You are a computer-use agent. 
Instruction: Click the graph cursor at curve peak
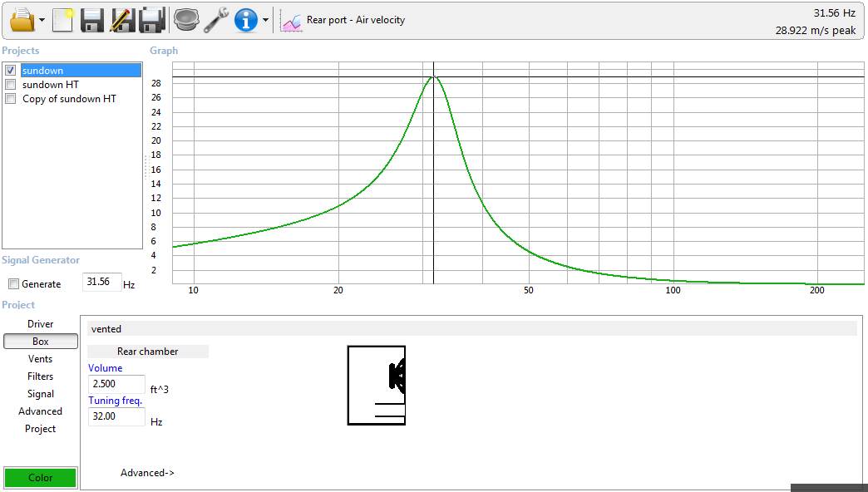point(433,77)
